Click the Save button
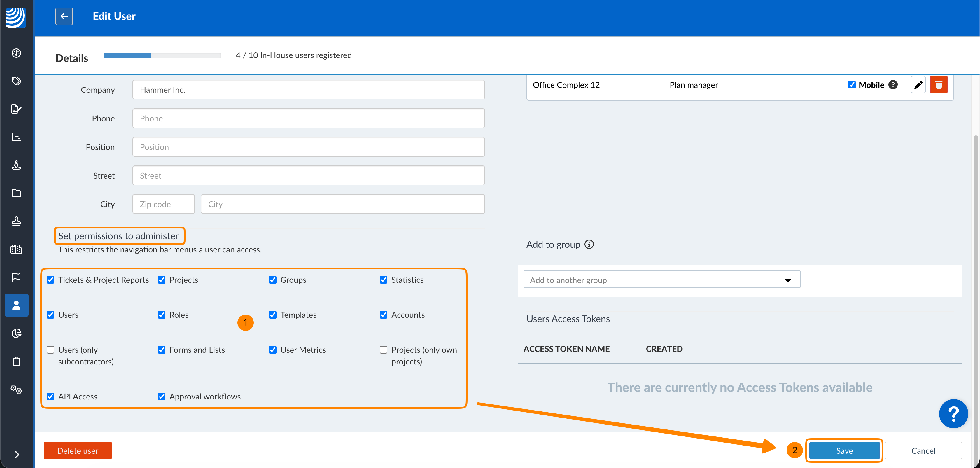This screenshot has width=980, height=468. [844, 450]
